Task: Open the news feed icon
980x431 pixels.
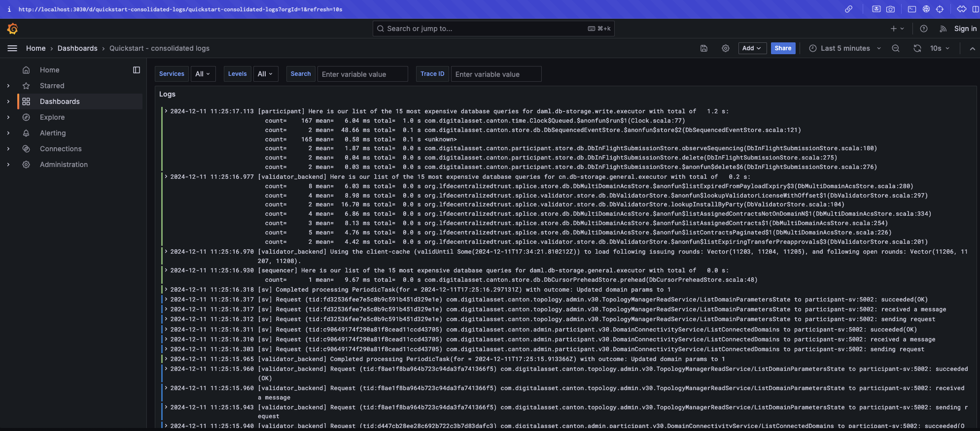Action: click(943, 29)
